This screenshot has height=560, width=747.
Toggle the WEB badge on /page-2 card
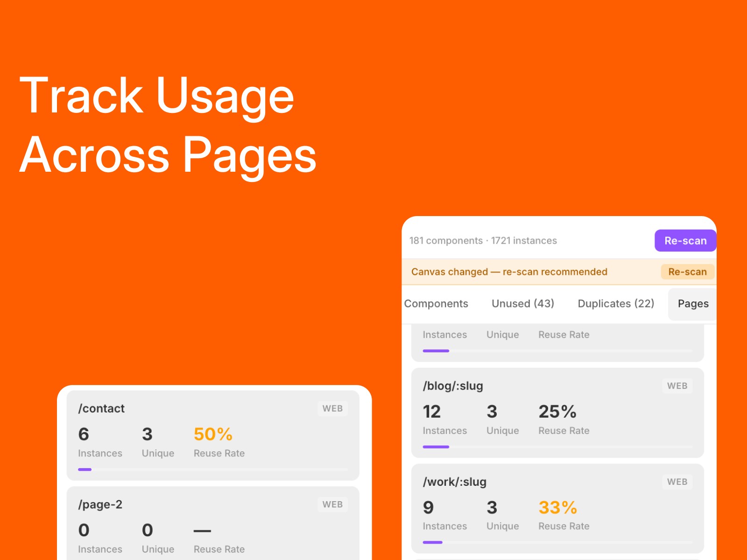(332, 504)
